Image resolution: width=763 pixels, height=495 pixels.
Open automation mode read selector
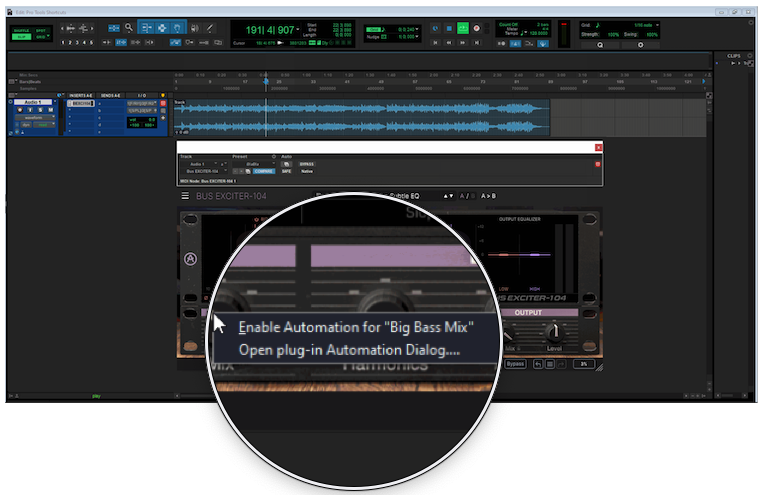click(45, 125)
